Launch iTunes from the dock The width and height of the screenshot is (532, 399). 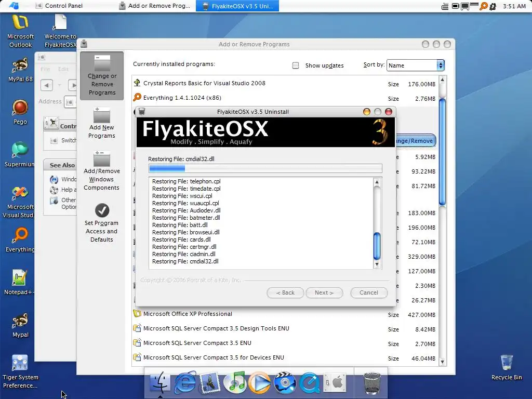(x=235, y=382)
